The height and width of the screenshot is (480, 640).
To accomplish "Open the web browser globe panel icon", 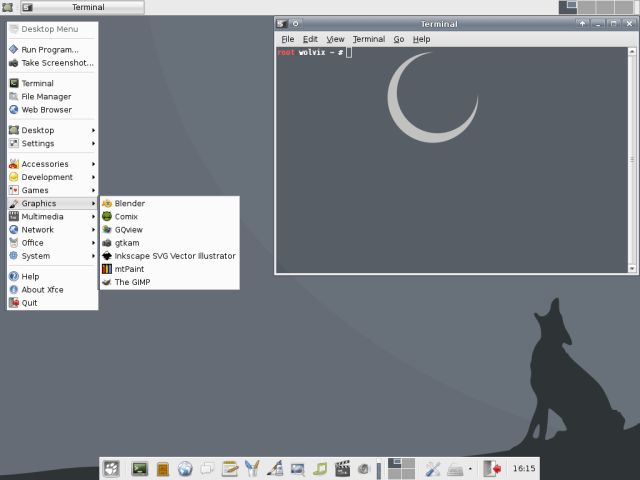I will 185,468.
